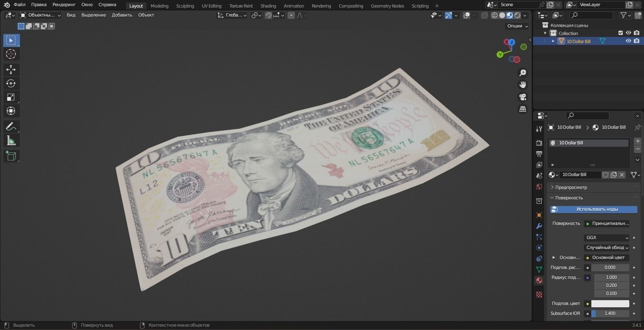Click the zoom magnifier in the viewport
Viewport: 644px width, 330px height.
pos(523,73)
